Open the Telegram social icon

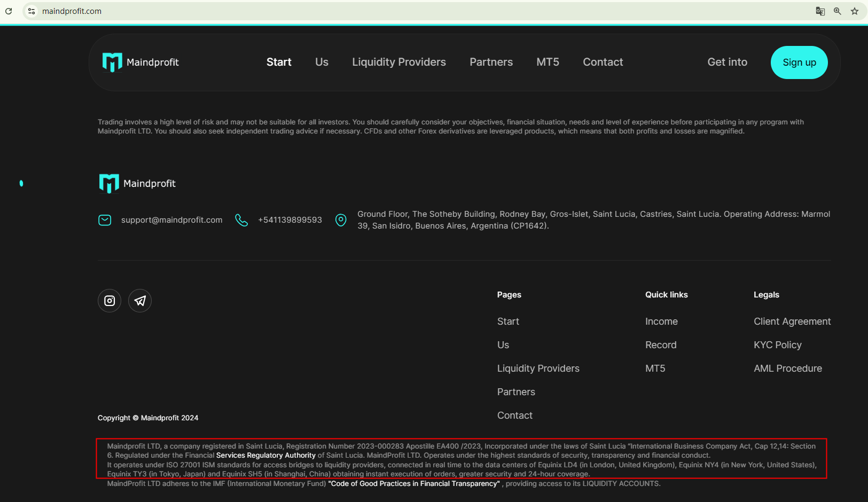click(140, 301)
